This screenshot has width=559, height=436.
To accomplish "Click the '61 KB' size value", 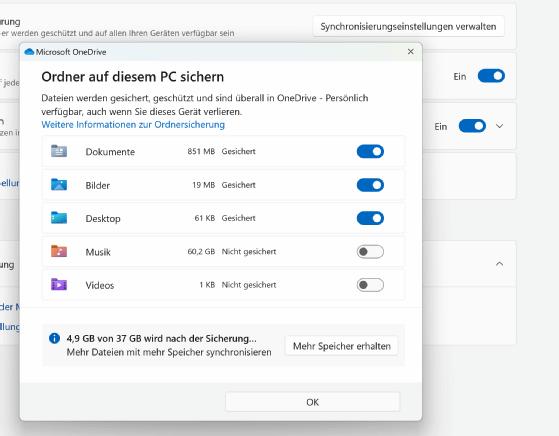I will pyautogui.click(x=205, y=218).
